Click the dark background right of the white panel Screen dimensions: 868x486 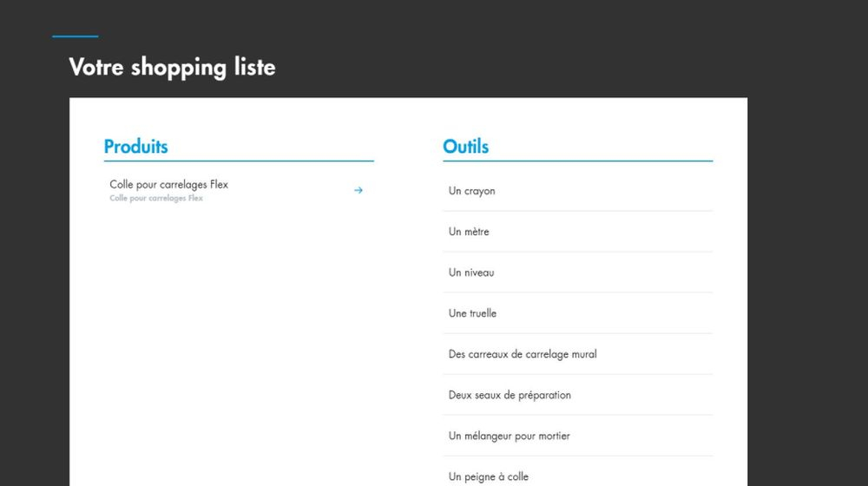(807, 260)
